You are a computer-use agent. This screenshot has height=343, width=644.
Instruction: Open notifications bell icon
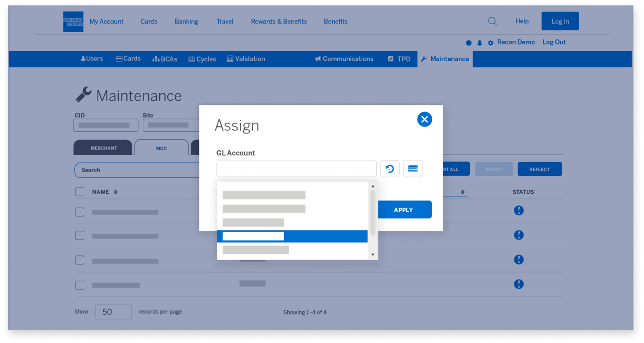479,43
